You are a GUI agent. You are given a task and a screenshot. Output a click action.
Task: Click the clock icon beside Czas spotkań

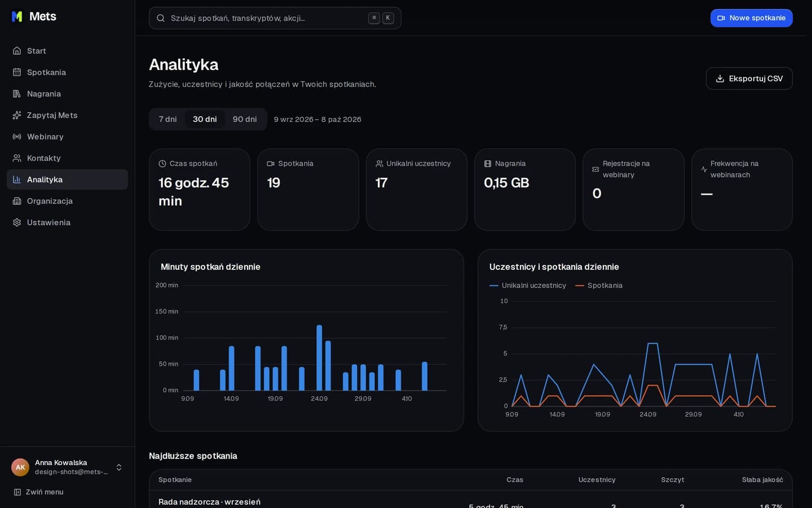(162, 164)
